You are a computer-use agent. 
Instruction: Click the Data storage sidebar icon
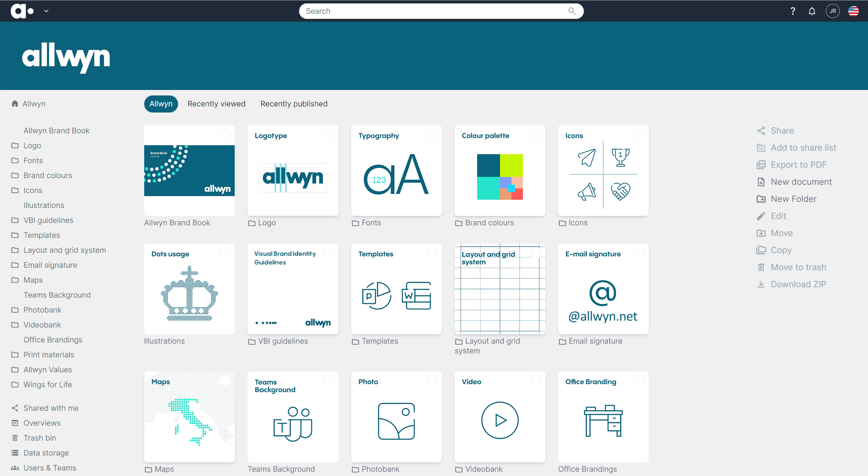(15, 453)
